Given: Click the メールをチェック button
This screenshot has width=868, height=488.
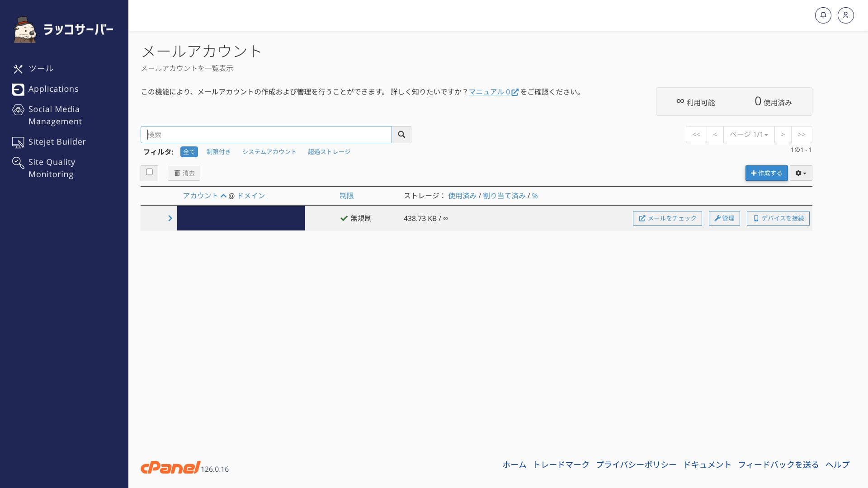Looking at the screenshot, I should pos(667,218).
